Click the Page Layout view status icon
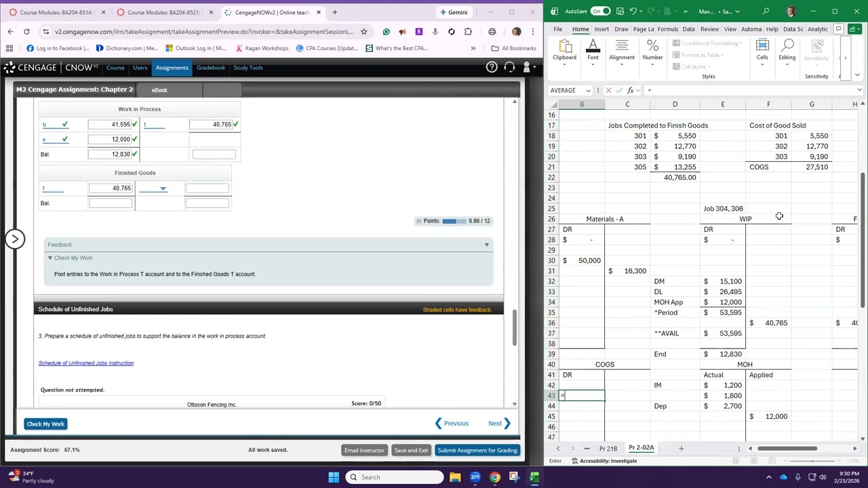Image resolution: width=868 pixels, height=488 pixels. (x=753, y=461)
